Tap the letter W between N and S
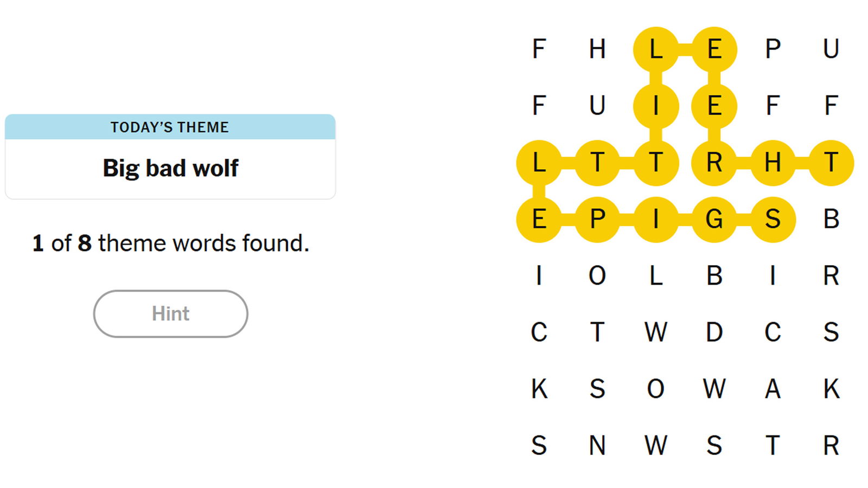Screen dimensions: 868x488 point(656,446)
